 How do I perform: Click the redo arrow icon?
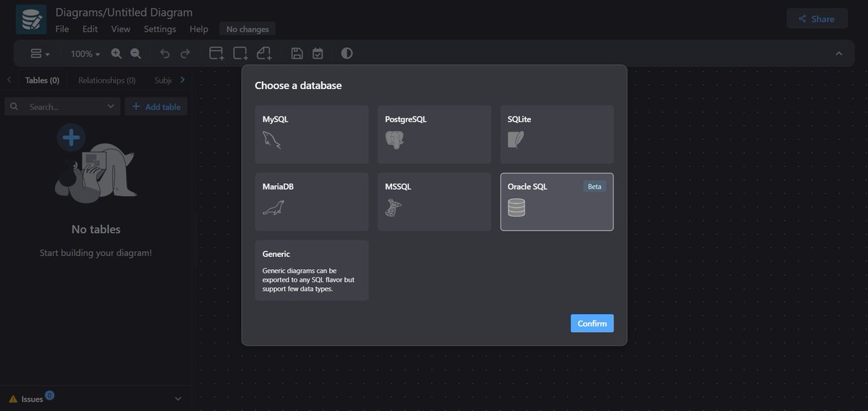click(x=185, y=54)
